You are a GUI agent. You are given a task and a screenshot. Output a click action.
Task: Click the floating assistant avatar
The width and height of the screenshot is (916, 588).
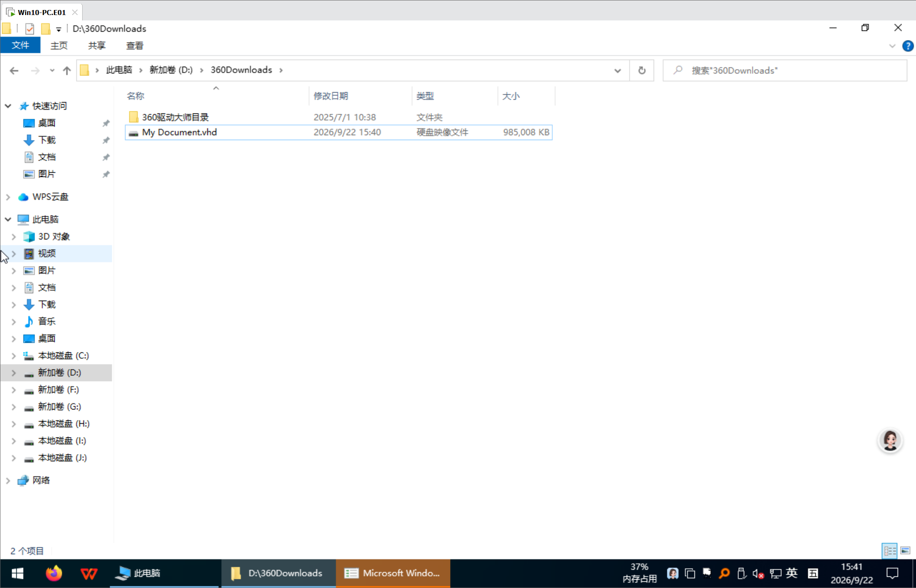point(890,440)
